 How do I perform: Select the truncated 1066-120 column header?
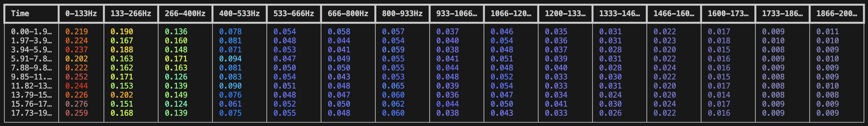511,14
